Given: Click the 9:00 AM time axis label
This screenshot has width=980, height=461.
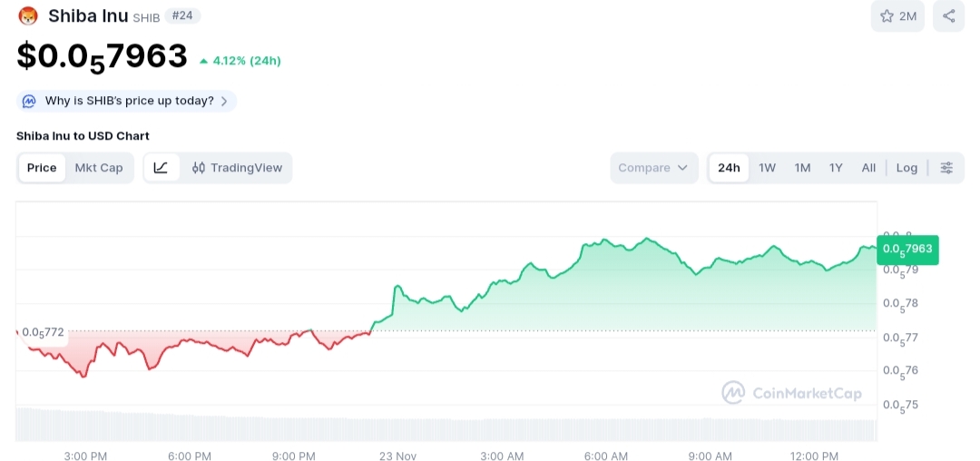Looking at the screenshot, I should coord(710,456).
